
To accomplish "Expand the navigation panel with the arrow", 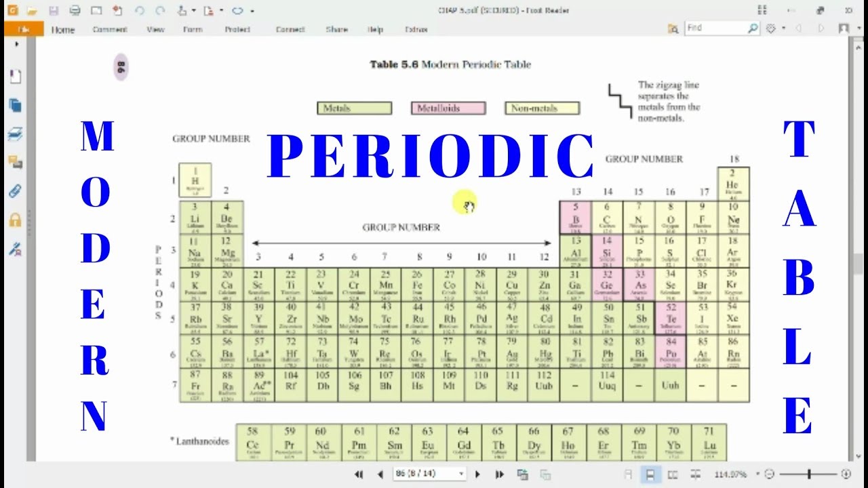I will [x=16, y=44].
